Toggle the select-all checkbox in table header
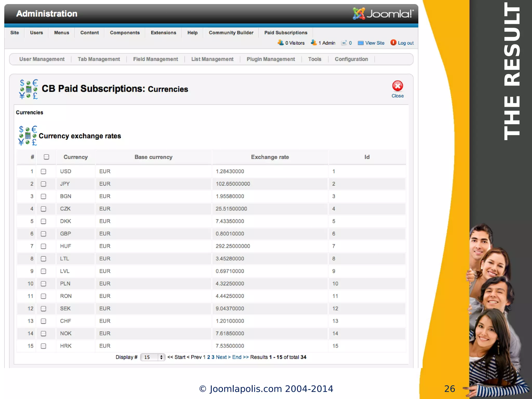 tap(46, 157)
